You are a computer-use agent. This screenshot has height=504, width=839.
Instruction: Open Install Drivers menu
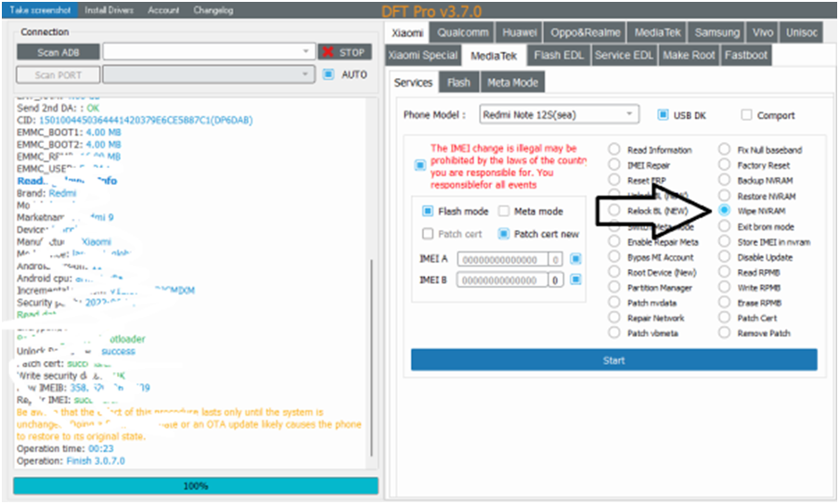tap(110, 10)
